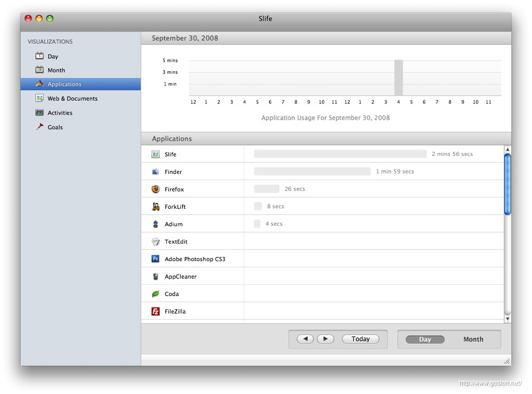
Task: Click the Goals pushpin icon
Action: [x=39, y=127]
